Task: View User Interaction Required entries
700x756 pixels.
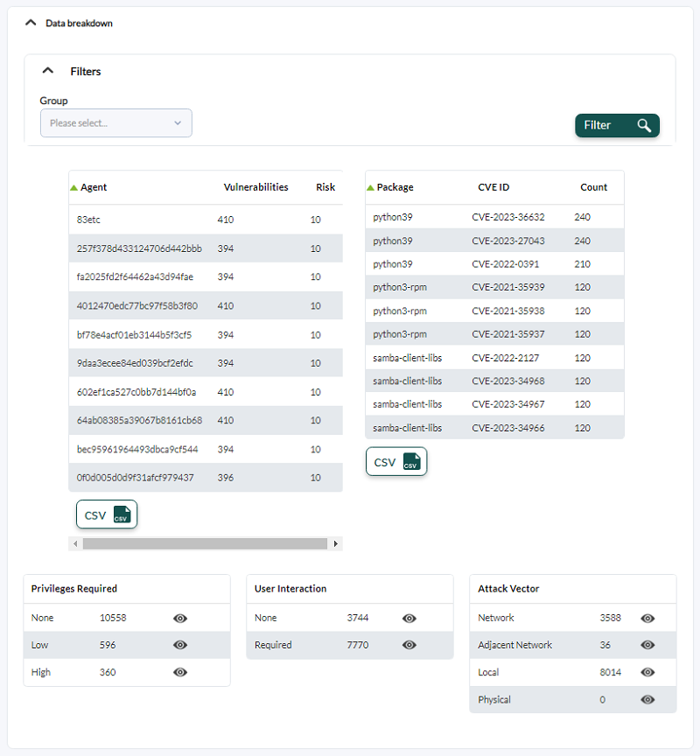Action: pos(409,645)
